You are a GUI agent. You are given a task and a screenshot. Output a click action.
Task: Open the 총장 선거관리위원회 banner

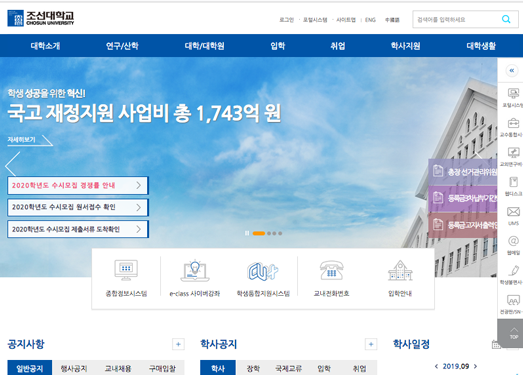pyautogui.click(x=463, y=172)
